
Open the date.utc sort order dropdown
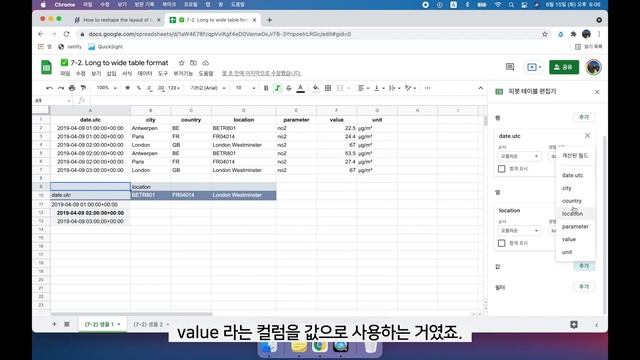(519, 156)
